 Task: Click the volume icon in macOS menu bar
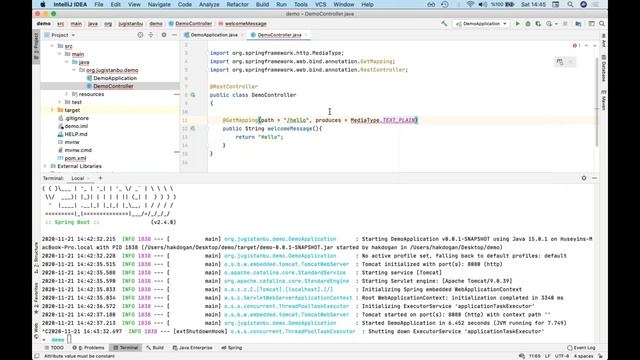pos(482,4)
